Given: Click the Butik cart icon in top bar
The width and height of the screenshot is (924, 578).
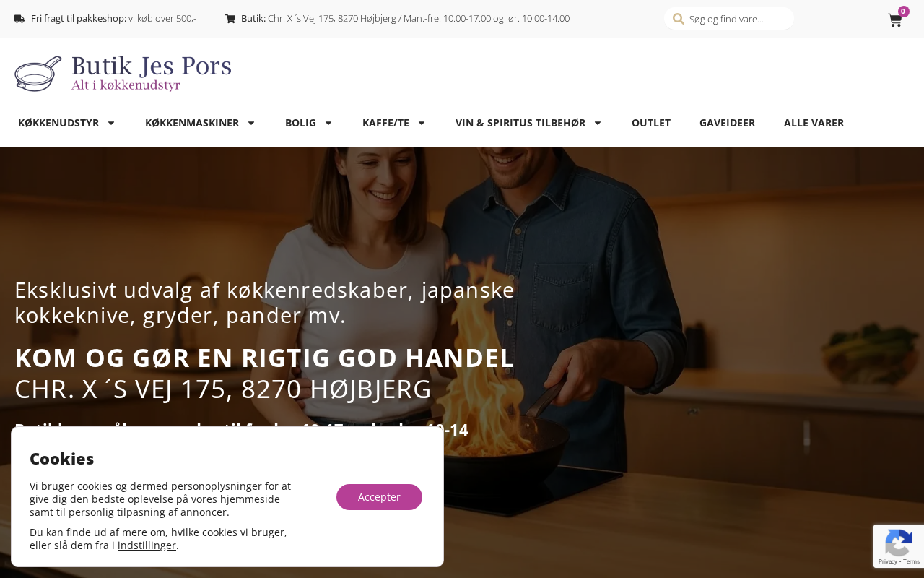Looking at the screenshot, I should pyautogui.click(x=230, y=19).
